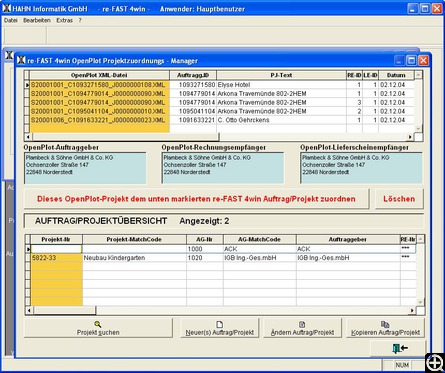This screenshot has width=445, height=373.
Task: Click Kopieren Auftrag/Projekt button
Action: pos(385,328)
